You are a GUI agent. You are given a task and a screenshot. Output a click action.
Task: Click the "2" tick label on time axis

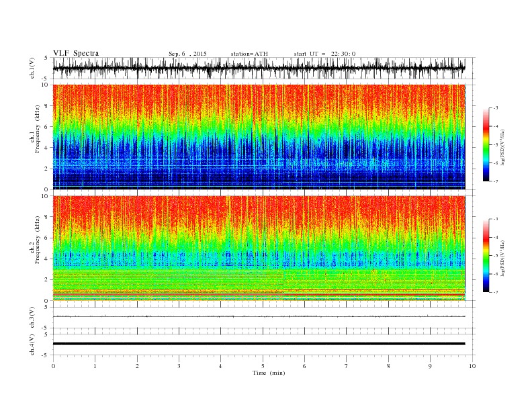tap(137, 366)
